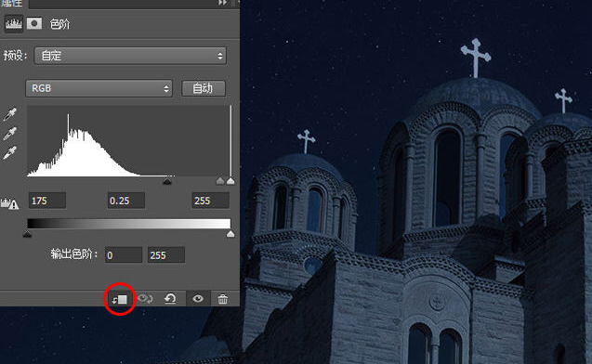Image resolution: width=592 pixels, height=364 pixels.
Task: Select the shadow input field showing 175
Action: click(x=47, y=201)
